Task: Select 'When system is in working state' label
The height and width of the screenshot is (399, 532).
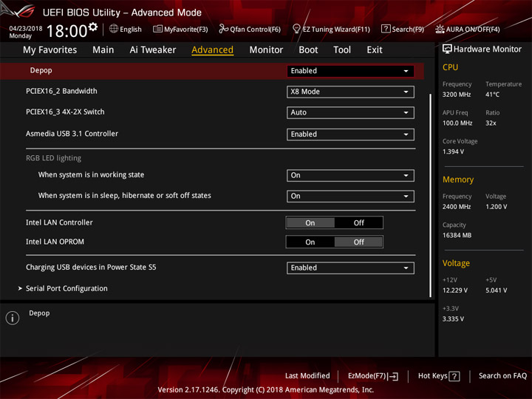Action: [91, 175]
